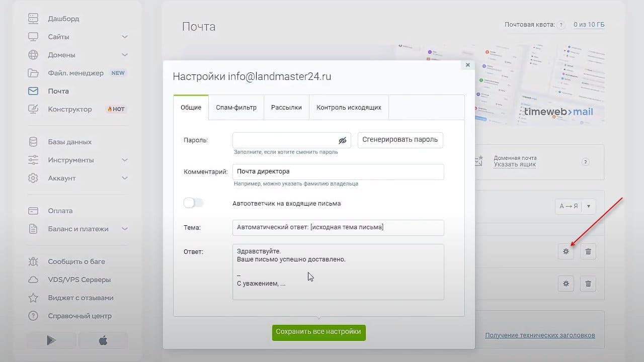Click the Оплата card icon

(x=33, y=211)
